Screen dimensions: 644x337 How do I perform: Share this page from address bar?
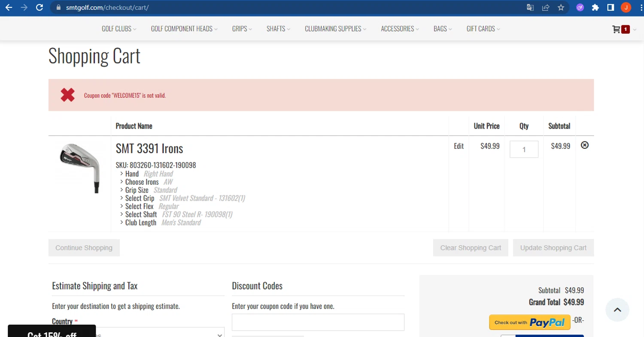point(546,7)
